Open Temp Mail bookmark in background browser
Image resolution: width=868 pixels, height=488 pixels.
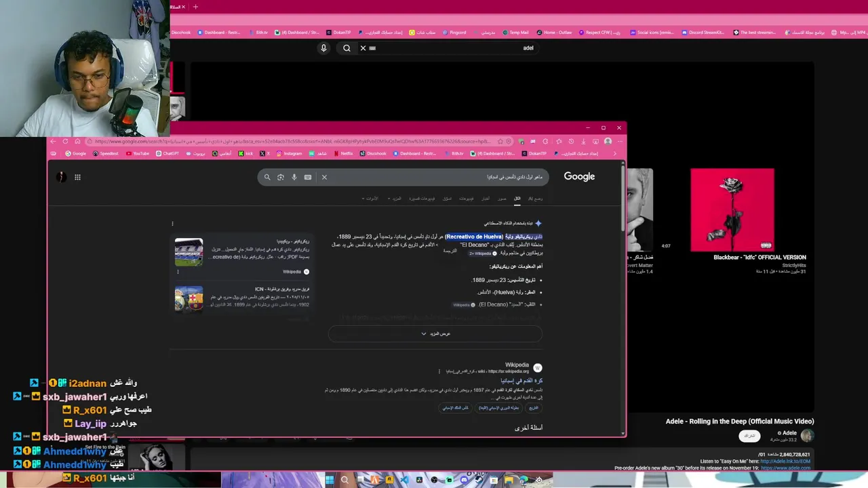coord(515,33)
